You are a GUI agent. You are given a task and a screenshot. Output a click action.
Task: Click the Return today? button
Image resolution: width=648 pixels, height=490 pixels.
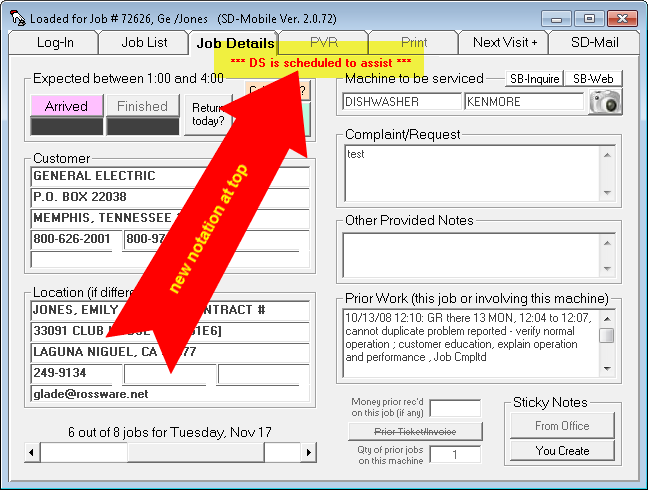click(x=207, y=115)
